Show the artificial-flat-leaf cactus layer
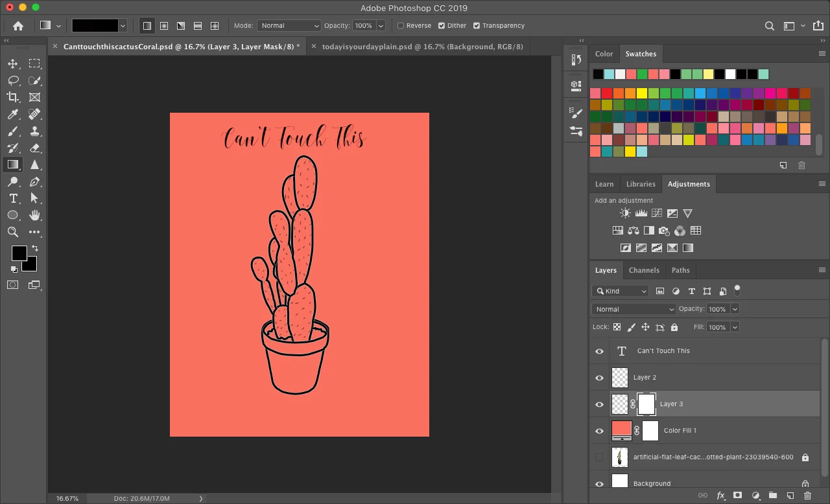The image size is (830, 504). coord(599,457)
